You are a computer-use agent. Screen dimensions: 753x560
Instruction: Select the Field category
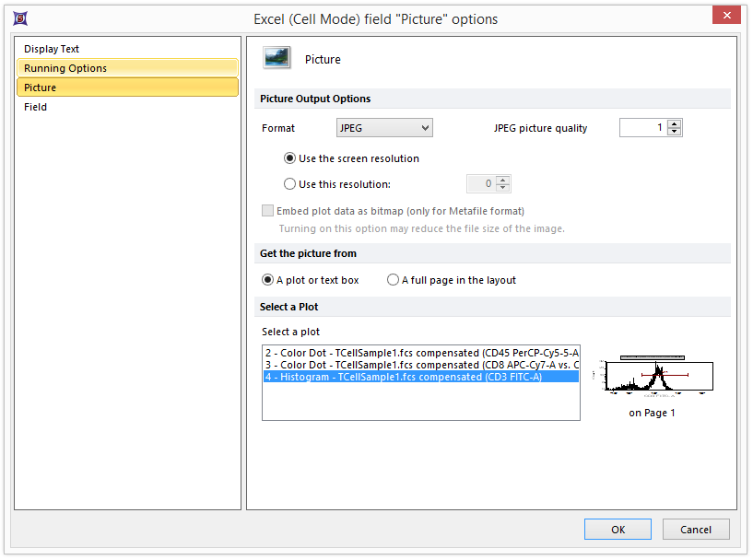pos(36,107)
